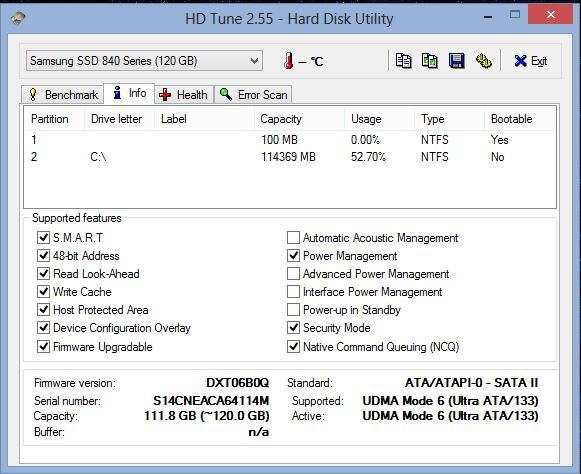Image resolution: width=581 pixels, height=474 pixels.
Task: Toggle the S.M.A.R.T checkbox
Action: 43,238
